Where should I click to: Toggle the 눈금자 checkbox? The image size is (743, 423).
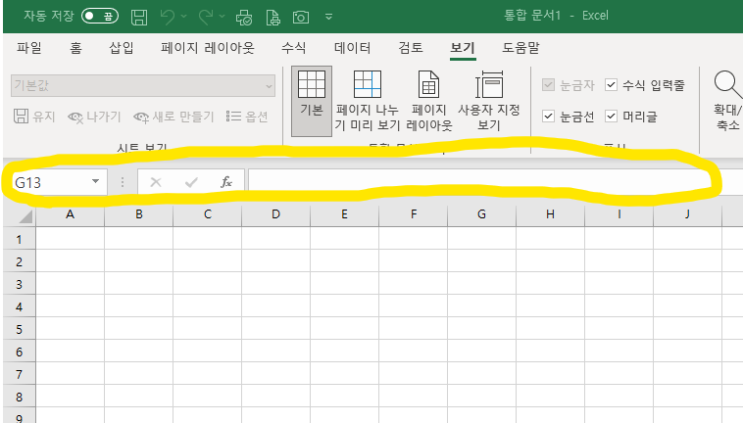[x=548, y=85]
